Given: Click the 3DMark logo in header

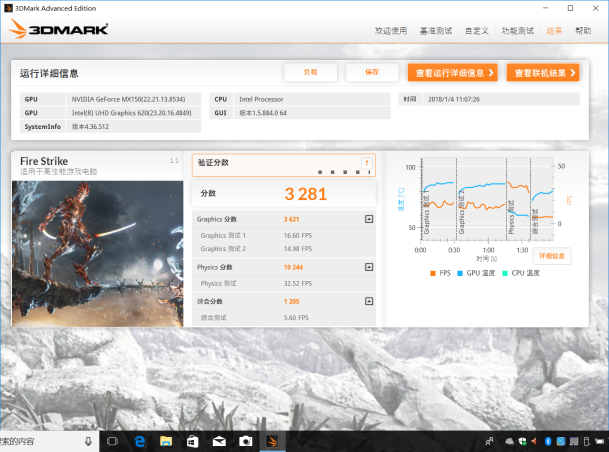Looking at the screenshot, I should point(58,28).
